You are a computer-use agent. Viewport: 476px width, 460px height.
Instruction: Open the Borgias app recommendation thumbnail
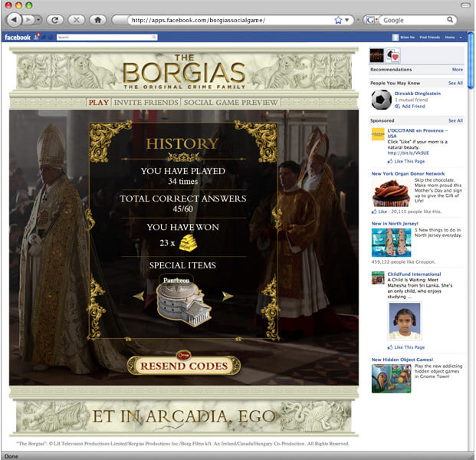(376, 55)
